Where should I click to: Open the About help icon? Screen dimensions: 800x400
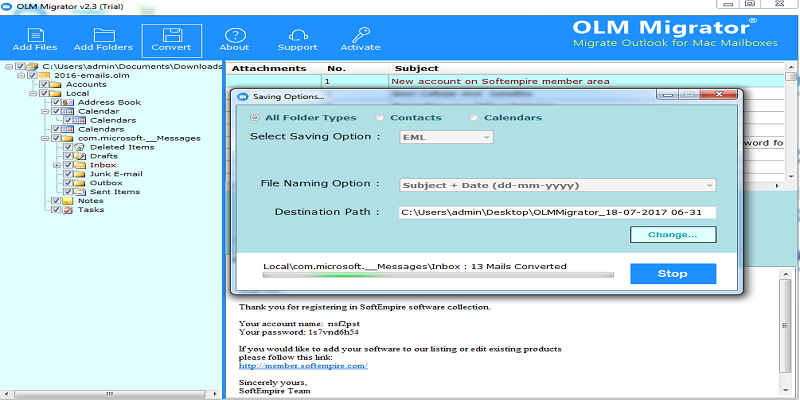click(x=235, y=40)
